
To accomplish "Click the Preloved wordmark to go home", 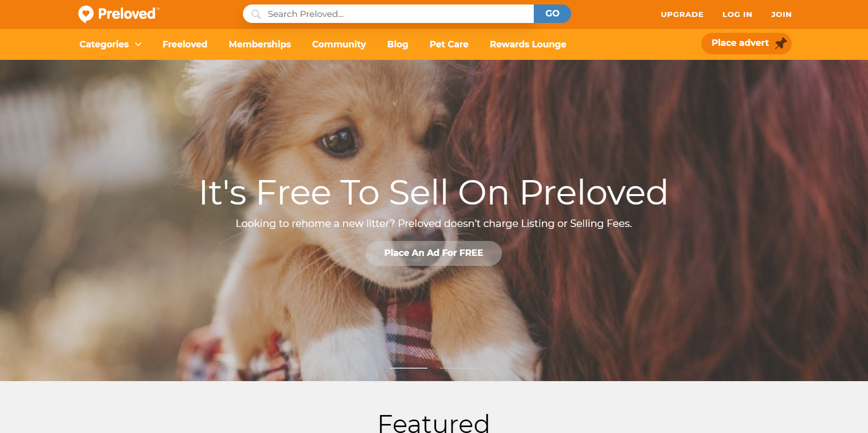I will (x=128, y=14).
